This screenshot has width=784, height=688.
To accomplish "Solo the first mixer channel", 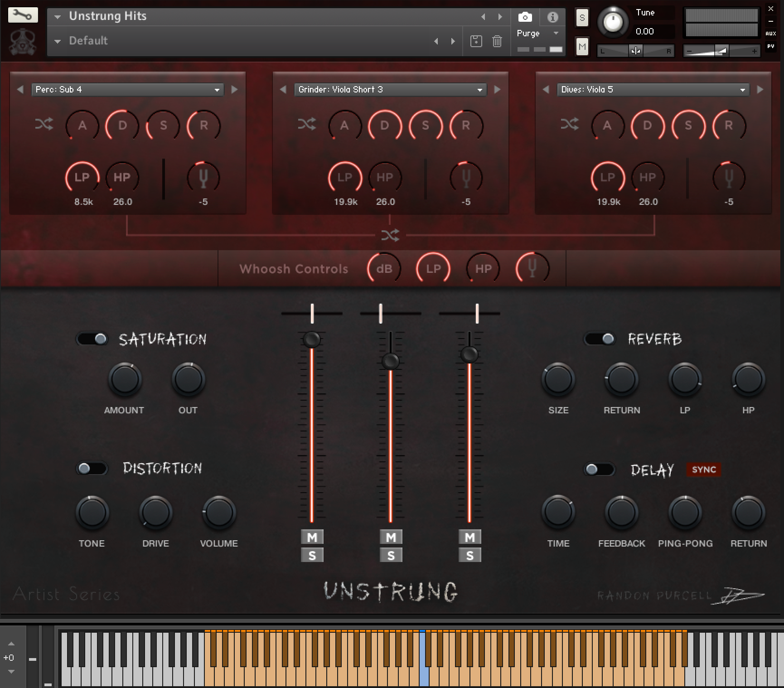I will (312, 555).
